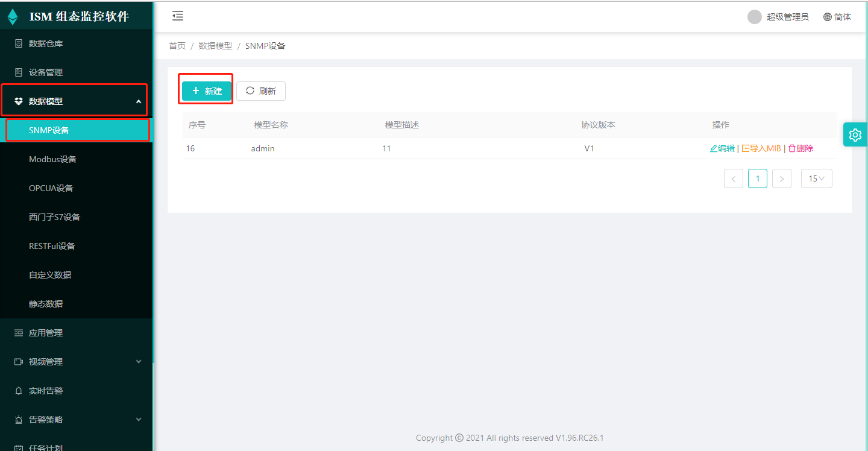Open the settings gear panel
Image resolution: width=868 pixels, height=451 pixels.
coord(855,134)
